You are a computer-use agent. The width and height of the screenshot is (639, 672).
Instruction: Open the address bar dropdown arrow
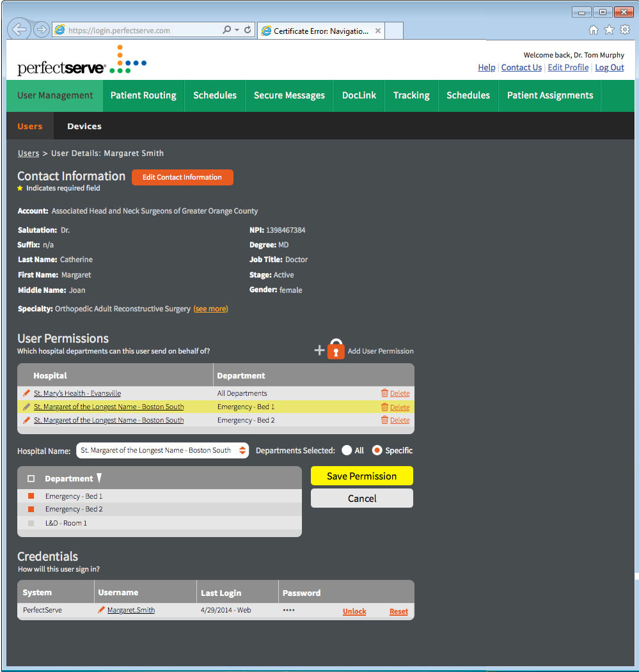[x=237, y=29]
